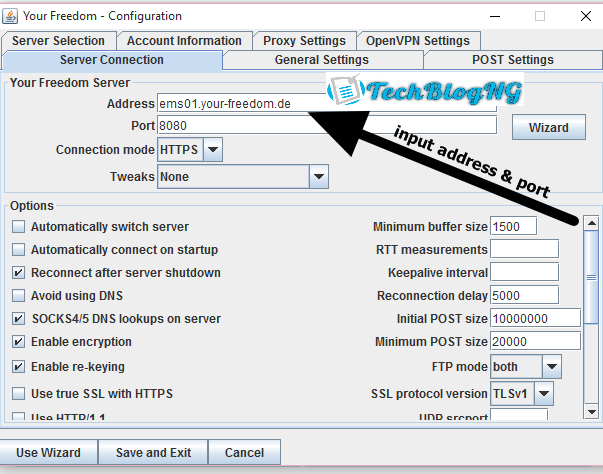Click the Java application icon in title bar
The width and height of the screenshot is (603, 474).
(10, 16)
